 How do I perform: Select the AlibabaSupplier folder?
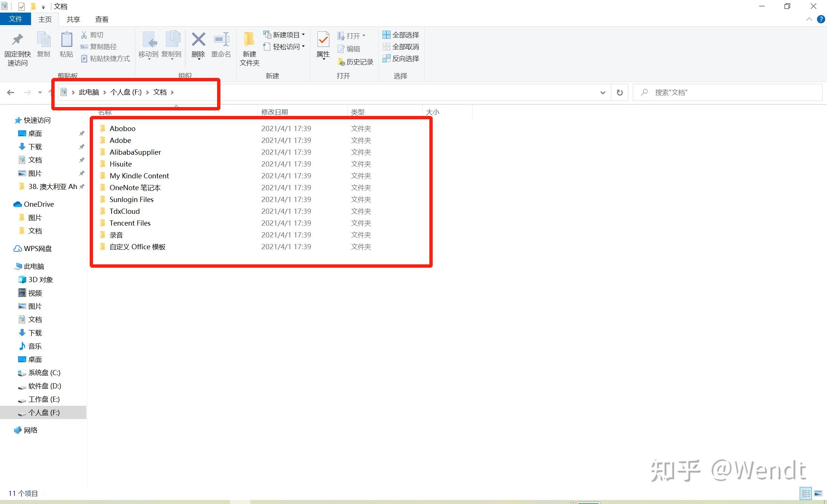click(x=135, y=152)
